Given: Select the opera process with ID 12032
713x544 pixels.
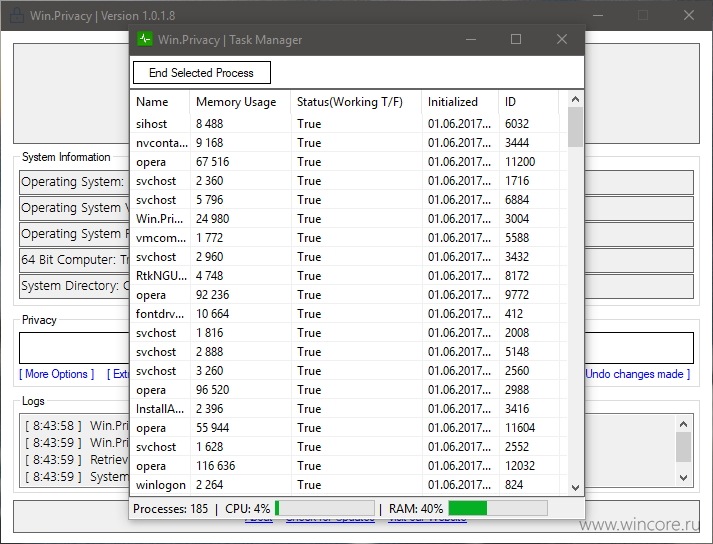Looking at the screenshot, I should (349, 466).
